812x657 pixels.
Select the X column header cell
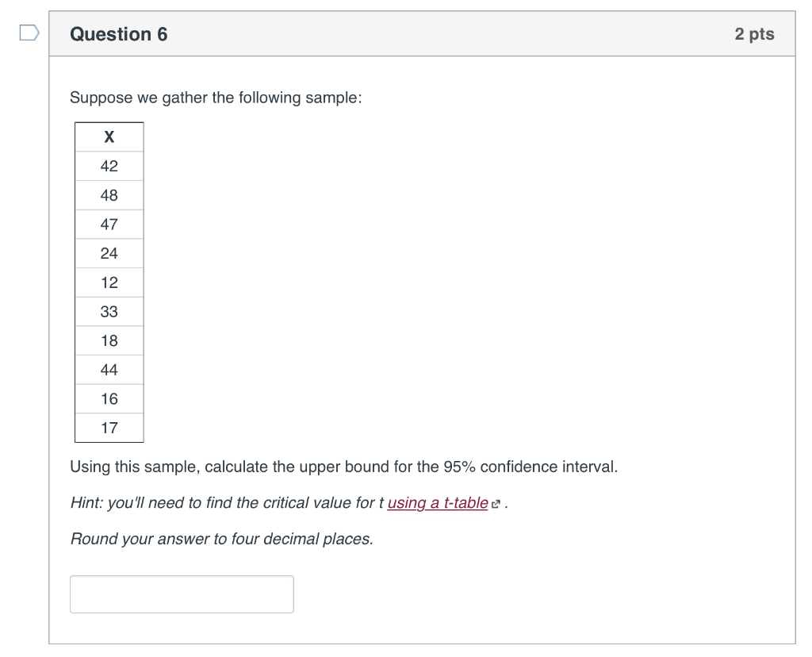109,136
